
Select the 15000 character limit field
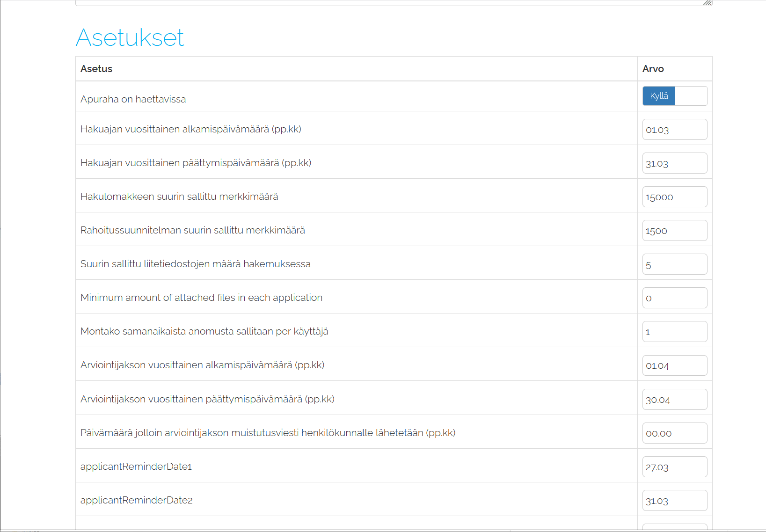click(674, 197)
